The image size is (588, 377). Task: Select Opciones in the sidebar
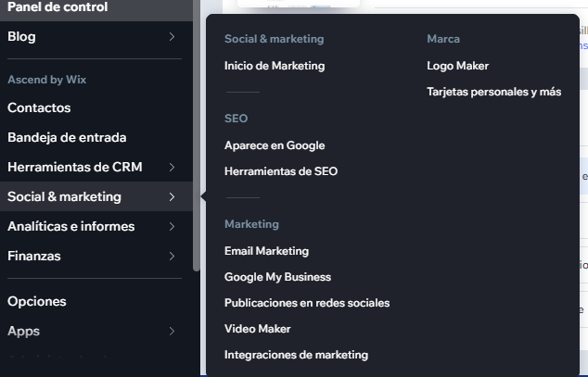point(37,301)
